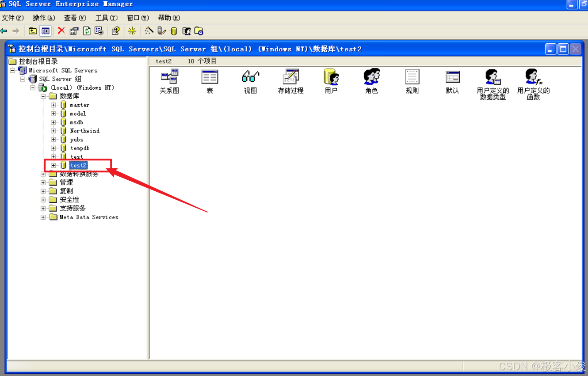Collapse the 数据库 folder node
Viewport: 588px width, 376px height.
point(43,96)
